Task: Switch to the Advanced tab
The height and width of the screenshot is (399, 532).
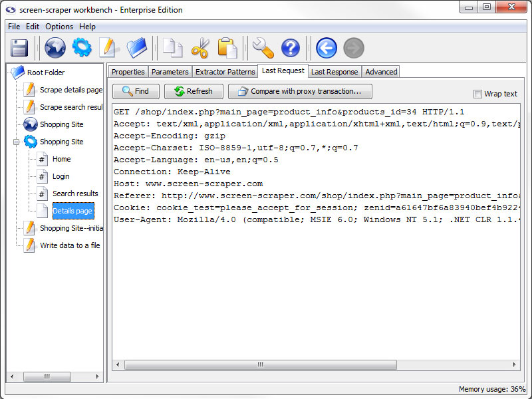Action: [x=381, y=72]
